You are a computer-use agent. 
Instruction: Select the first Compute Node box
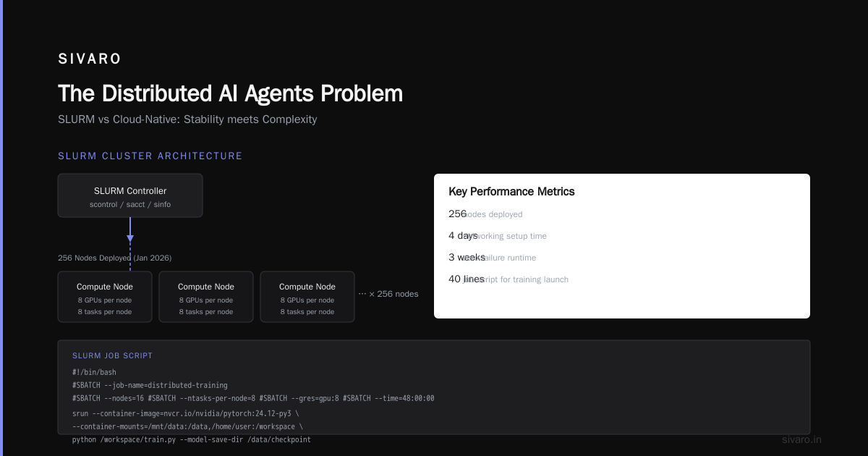click(x=105, y=297)
